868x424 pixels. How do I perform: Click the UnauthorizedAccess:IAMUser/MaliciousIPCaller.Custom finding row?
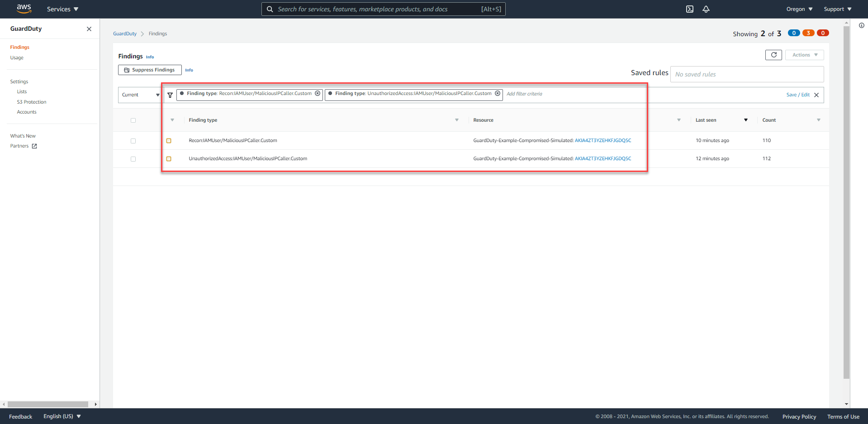(x=471, y=159)
